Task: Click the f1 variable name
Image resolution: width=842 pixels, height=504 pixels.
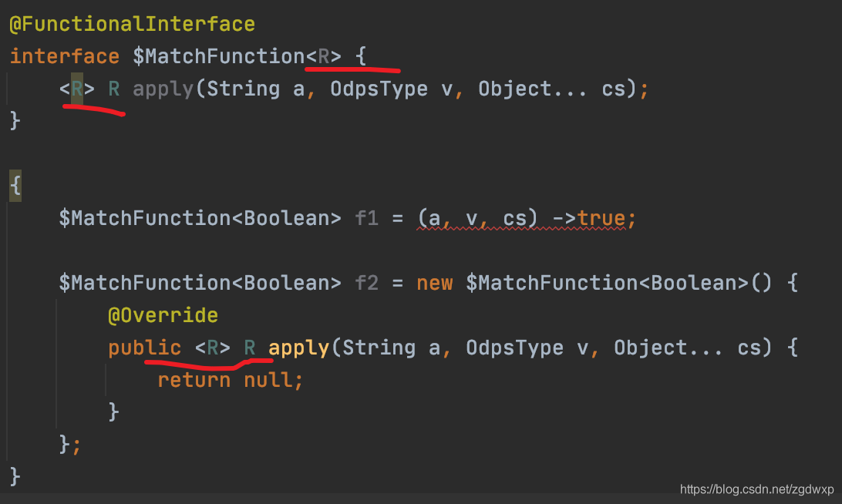Action: click(366, 218)
